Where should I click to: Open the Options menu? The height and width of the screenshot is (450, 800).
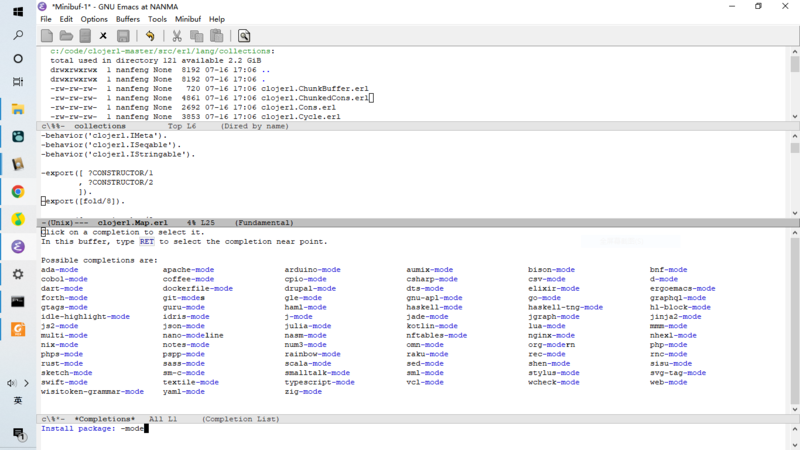[x=94, y=19]
